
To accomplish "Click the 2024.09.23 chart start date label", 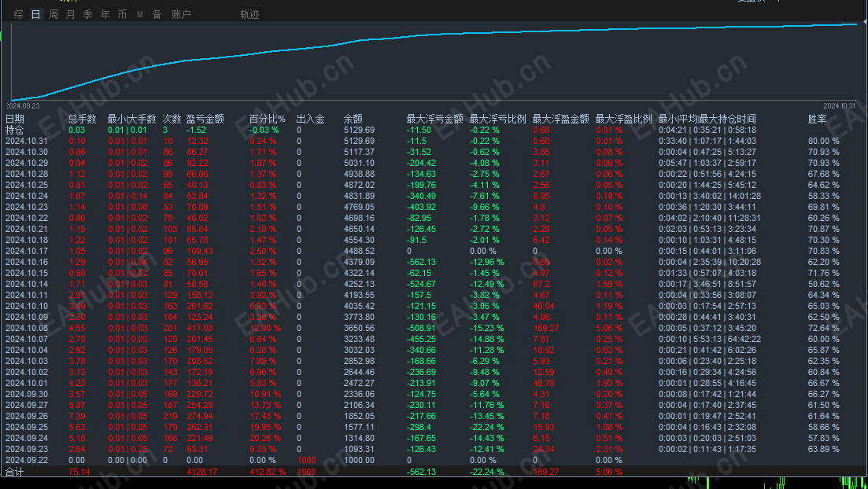I will pos(23,105).
